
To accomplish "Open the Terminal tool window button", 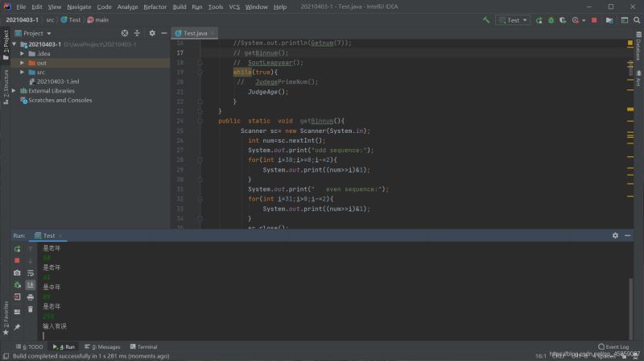I will pyautogui.click(x=143, y=346).
